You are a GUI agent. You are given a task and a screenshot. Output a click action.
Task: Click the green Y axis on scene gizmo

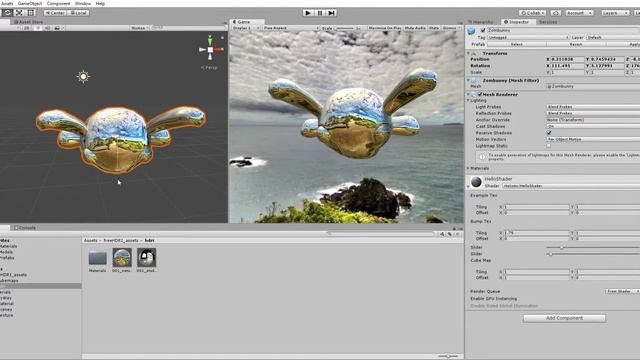tap(210, 40)
